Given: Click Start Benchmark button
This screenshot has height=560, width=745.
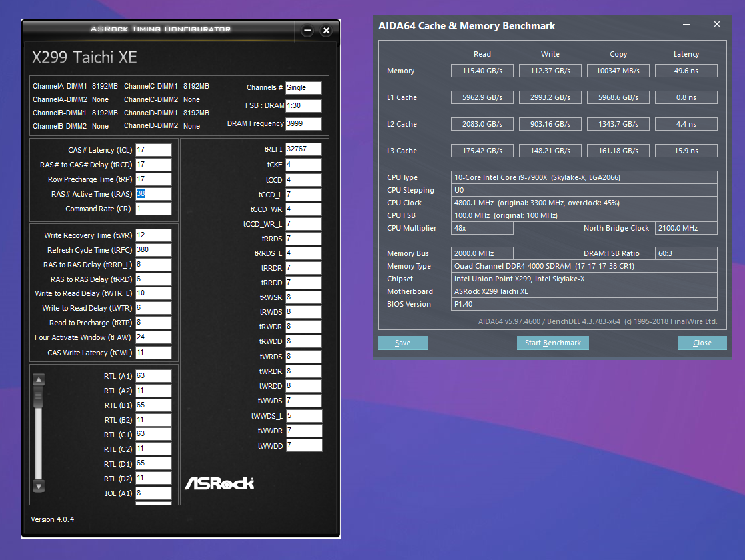Looking at the screenshot, I should 552,343.
